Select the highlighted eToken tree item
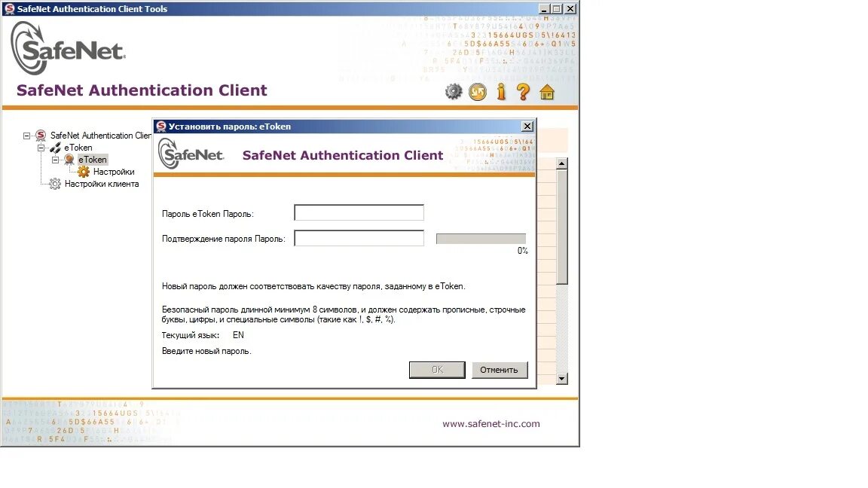 93,160
